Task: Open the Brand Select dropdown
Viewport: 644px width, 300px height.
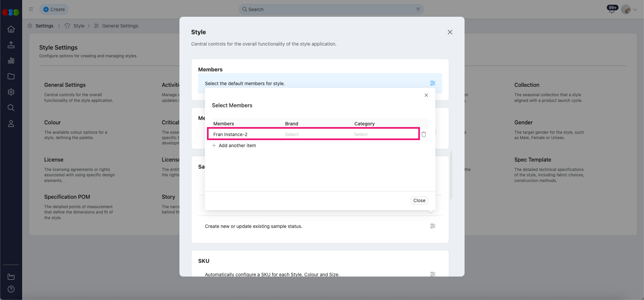Action: (292, 134)
